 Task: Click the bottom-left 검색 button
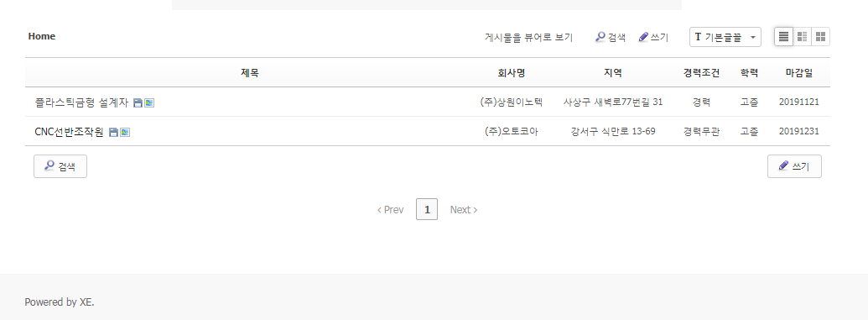[x=60, y=166]
